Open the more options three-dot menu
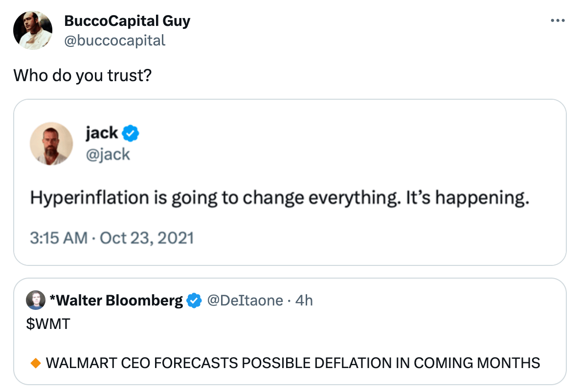Screen dimensions: 581x392 coord(558,21)
